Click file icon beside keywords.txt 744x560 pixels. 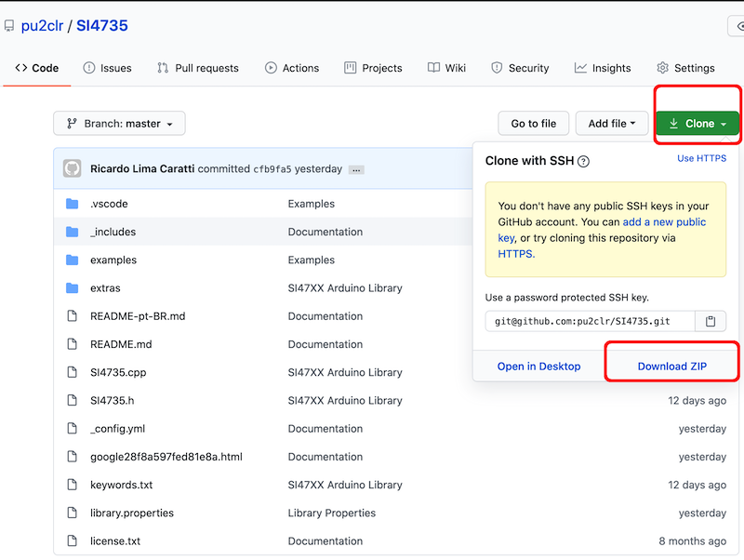pyautogui.click(x=73, y=484)
